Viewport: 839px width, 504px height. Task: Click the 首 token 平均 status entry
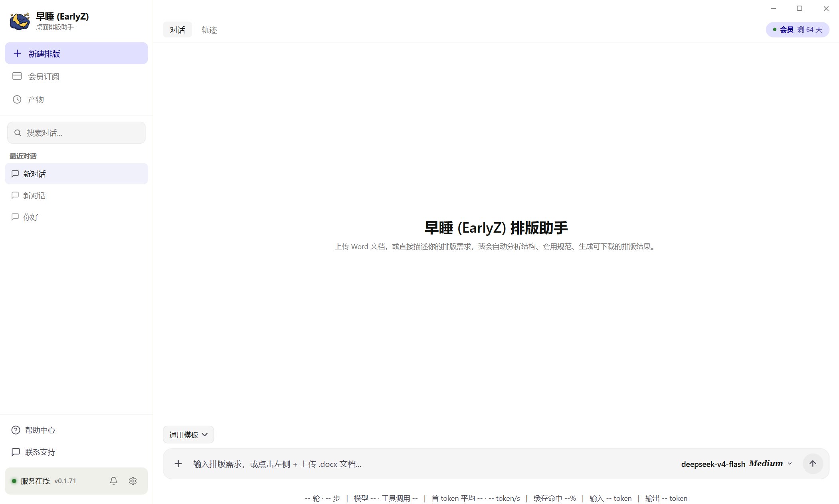tap(475, 498)
